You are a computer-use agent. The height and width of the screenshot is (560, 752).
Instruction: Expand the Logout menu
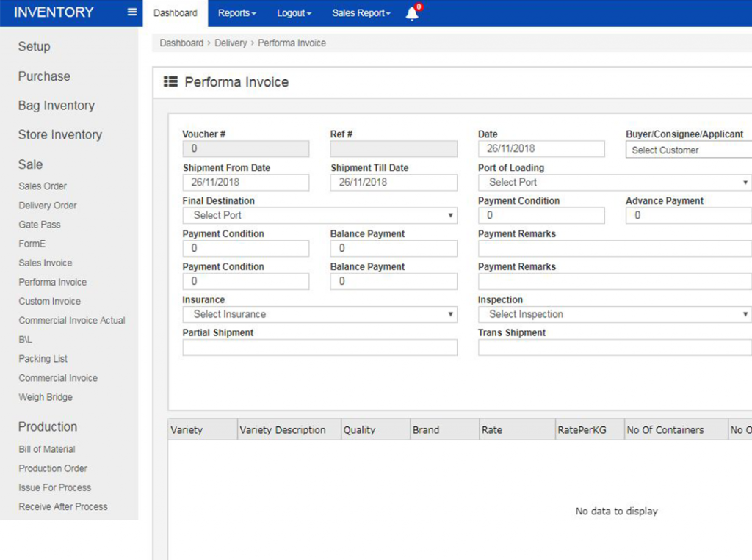click(294, 13)
